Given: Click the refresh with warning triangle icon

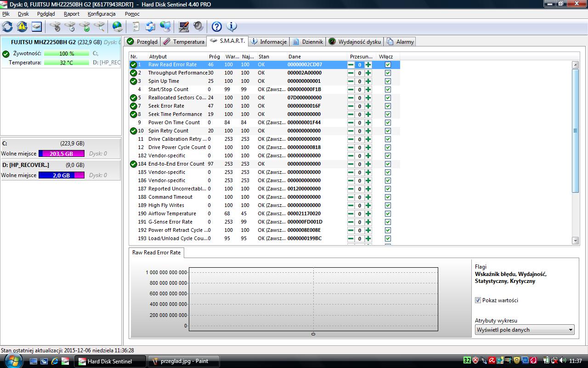Looking at the screenshot, I should pos(22,27).
